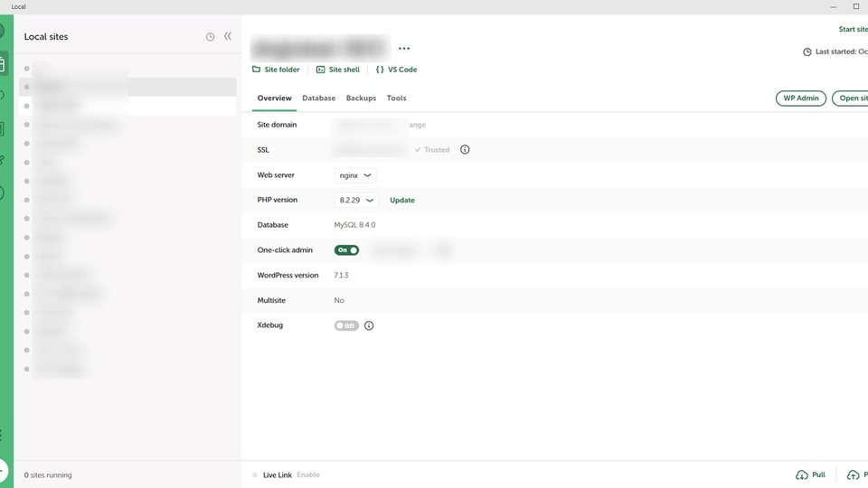
Task: Click the WP Admin button
Action: [800, 99]
